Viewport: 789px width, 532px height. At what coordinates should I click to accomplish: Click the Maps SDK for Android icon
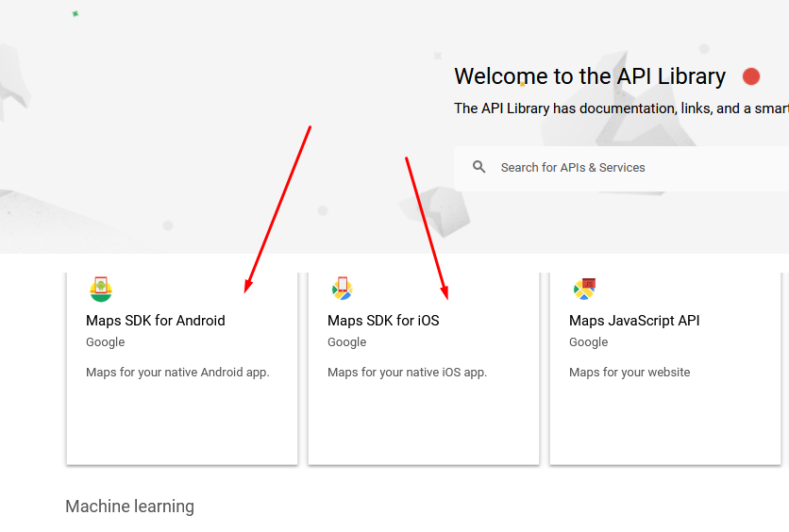click(101, 289)
